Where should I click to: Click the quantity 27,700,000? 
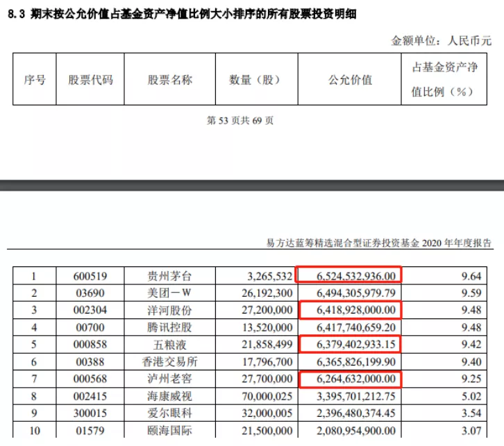267,379
